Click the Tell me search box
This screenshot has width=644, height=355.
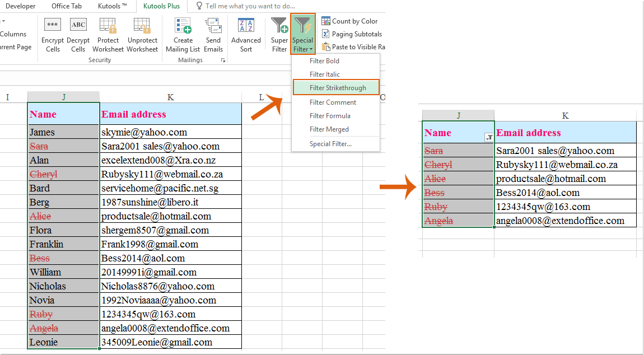click(252, 6)
